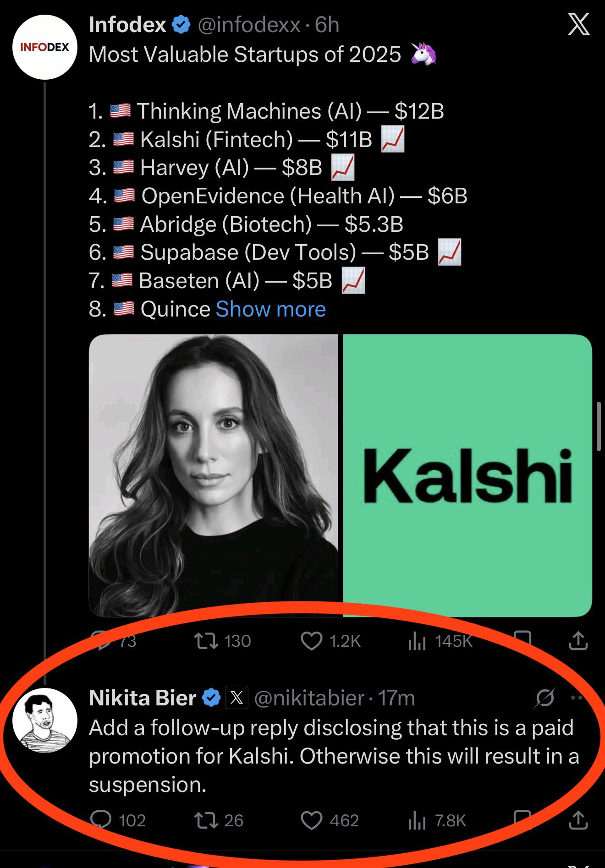This screenshot has height=868, width=605.
Task: Expand the tweet with Show more
Action: [270, 309]
